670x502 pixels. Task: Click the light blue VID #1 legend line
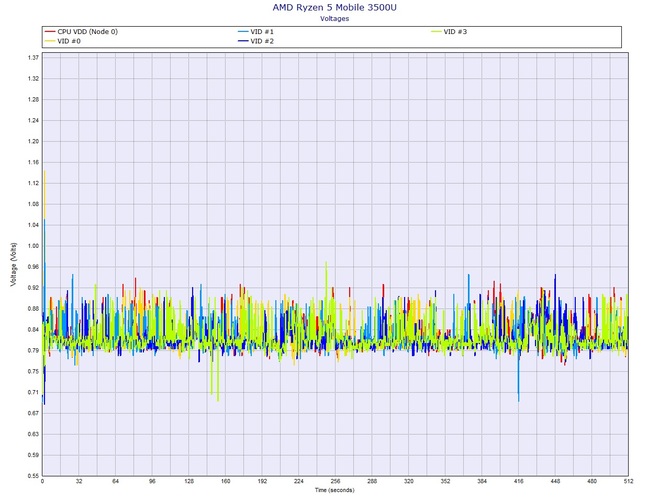point(243,32)
